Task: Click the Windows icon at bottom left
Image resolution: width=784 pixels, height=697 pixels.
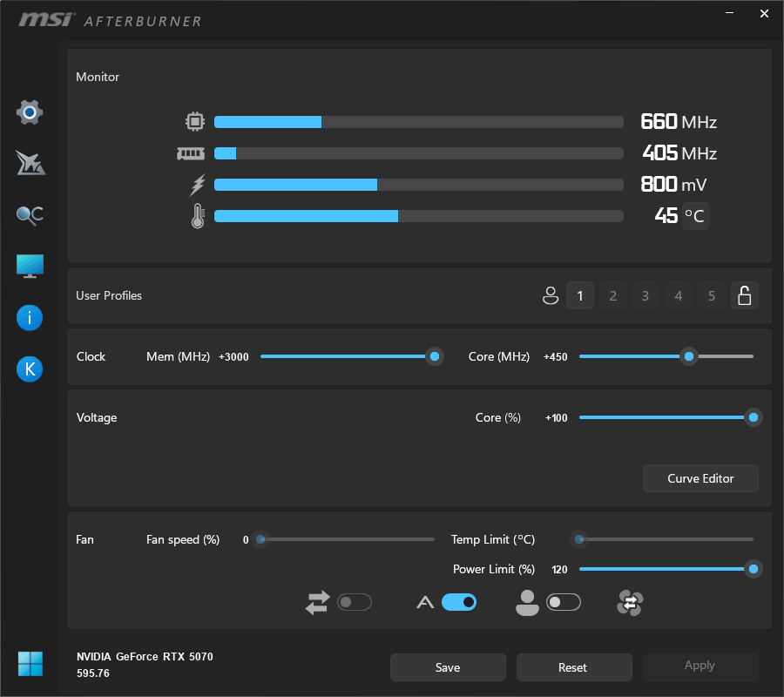Action: coord(29,664)
